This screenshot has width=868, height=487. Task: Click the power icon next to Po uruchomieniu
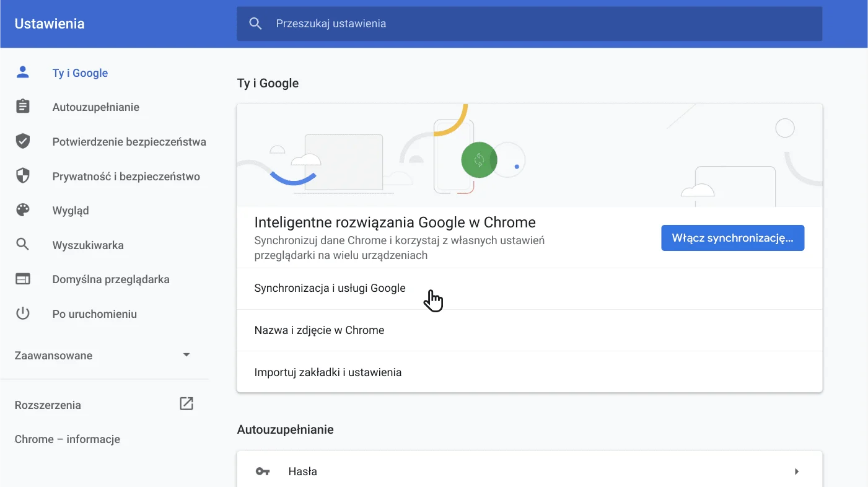point(22,314)
